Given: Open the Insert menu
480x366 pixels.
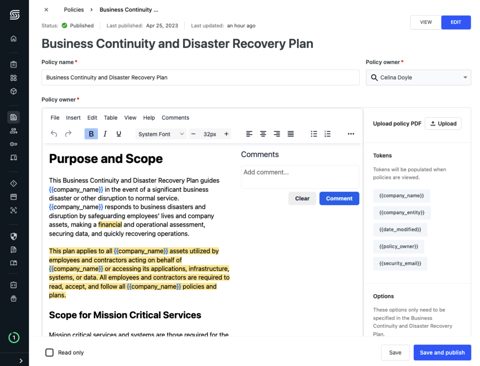Looking at the screenshot, I should pyautogui.click(x=73, y=118).
